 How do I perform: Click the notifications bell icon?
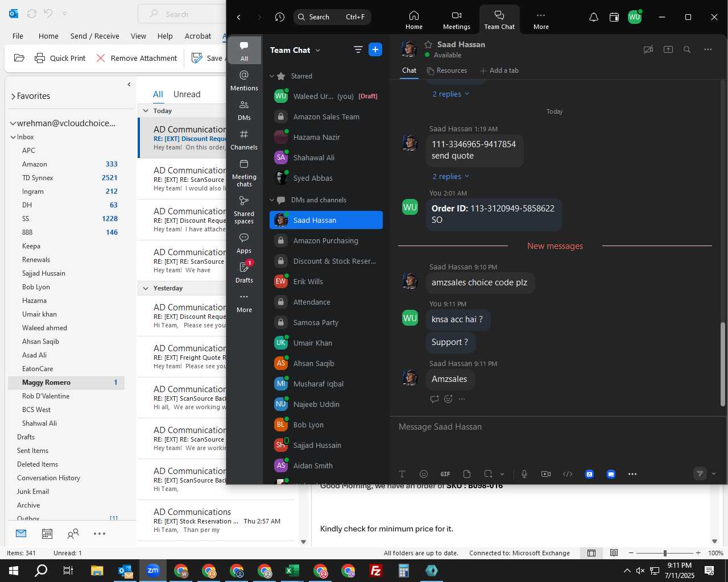(593, 17)
